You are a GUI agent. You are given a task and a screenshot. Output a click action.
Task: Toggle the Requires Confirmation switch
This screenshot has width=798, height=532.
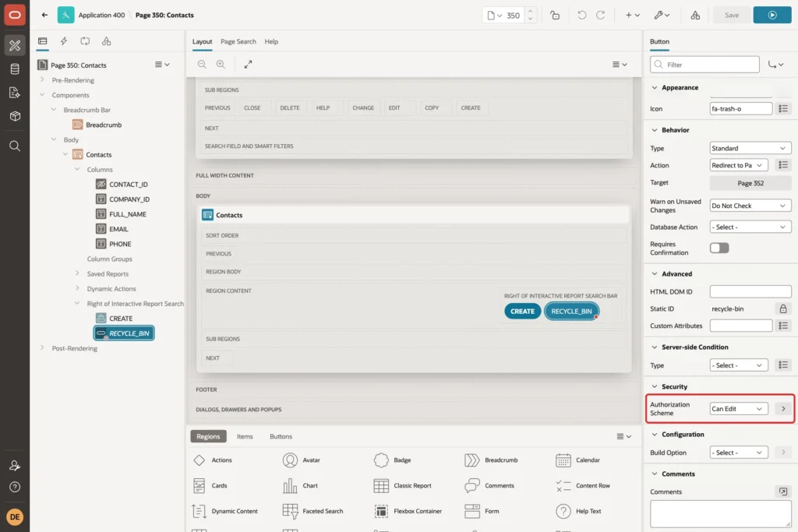(x=719, y=248)
